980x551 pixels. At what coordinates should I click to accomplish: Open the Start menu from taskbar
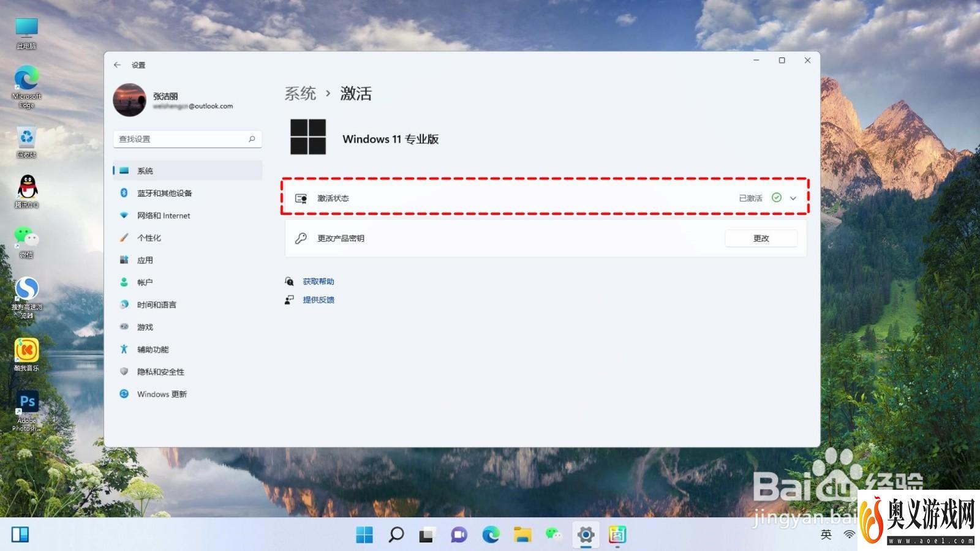tap(364, 534)
